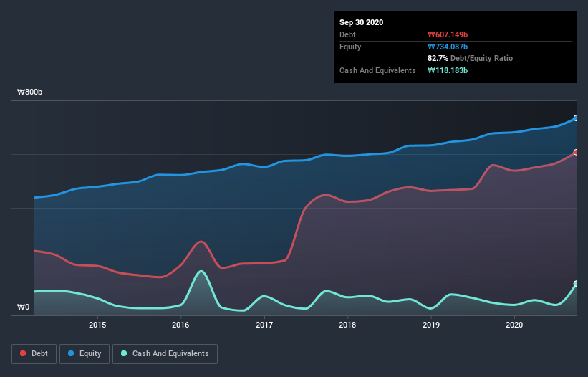The image size is (588, 377).
Task: Click the Sep 30 2020 tooltip date
Action: (362, 22)
